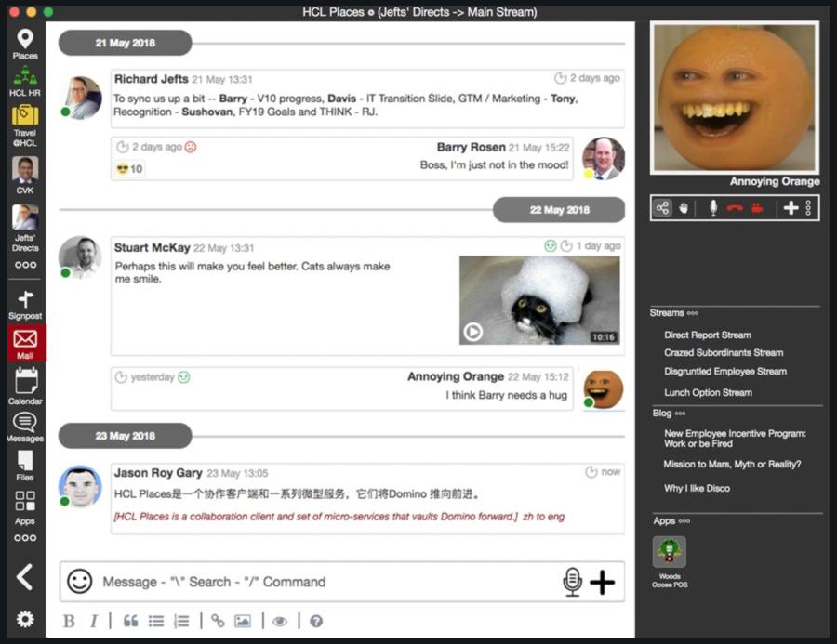Viewport: 837px width, 644px height.
Task: Toggle block quote formatting
Action: coord(131,621)
